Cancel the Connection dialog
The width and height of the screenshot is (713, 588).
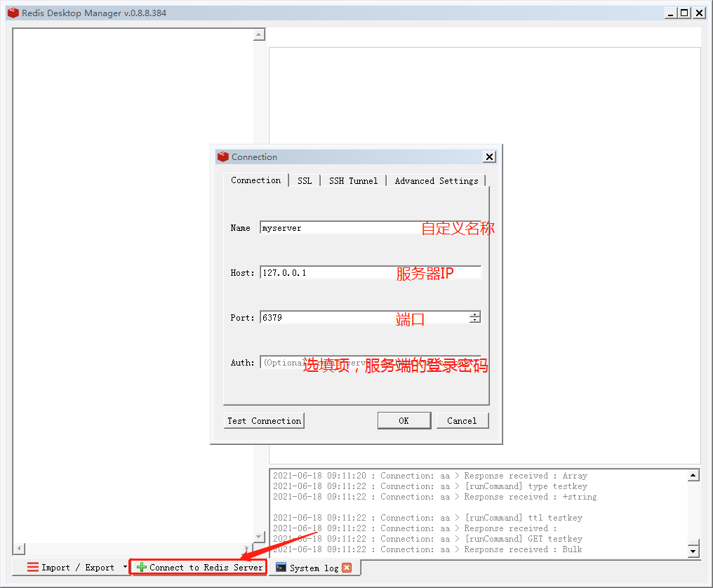[x=462, y=420]
